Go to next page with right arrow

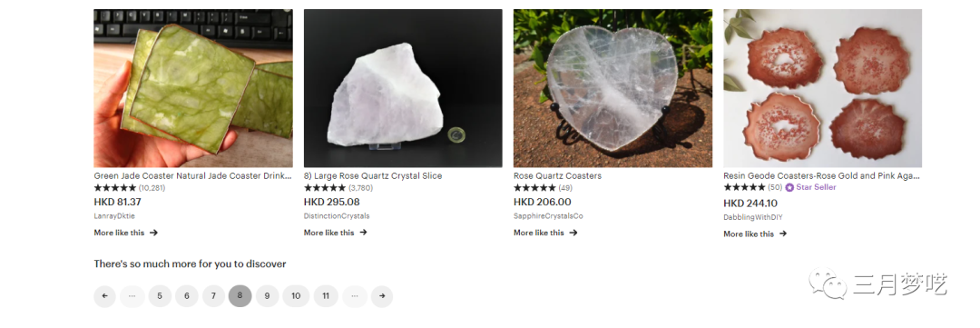[382, 296]
